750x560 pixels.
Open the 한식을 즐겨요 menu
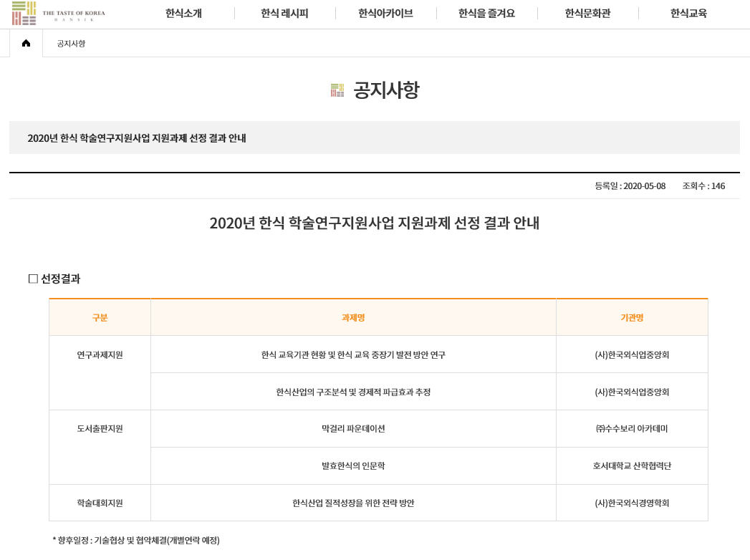(486, 13)
